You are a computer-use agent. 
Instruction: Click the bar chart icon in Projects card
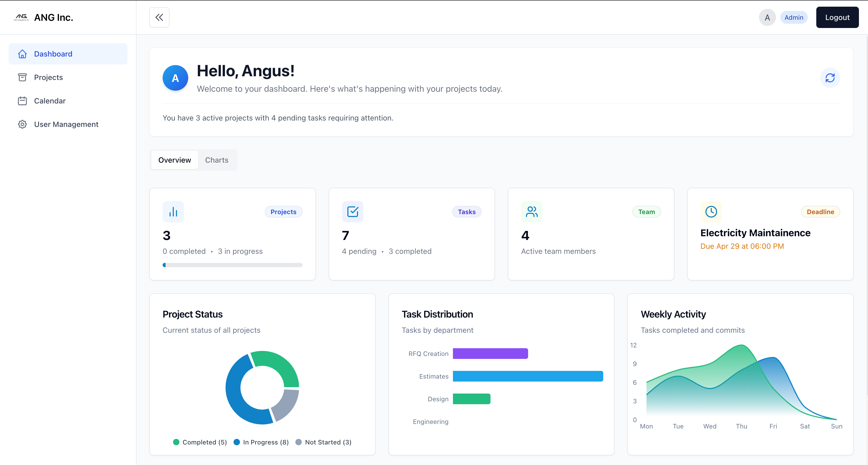(173, 212)
